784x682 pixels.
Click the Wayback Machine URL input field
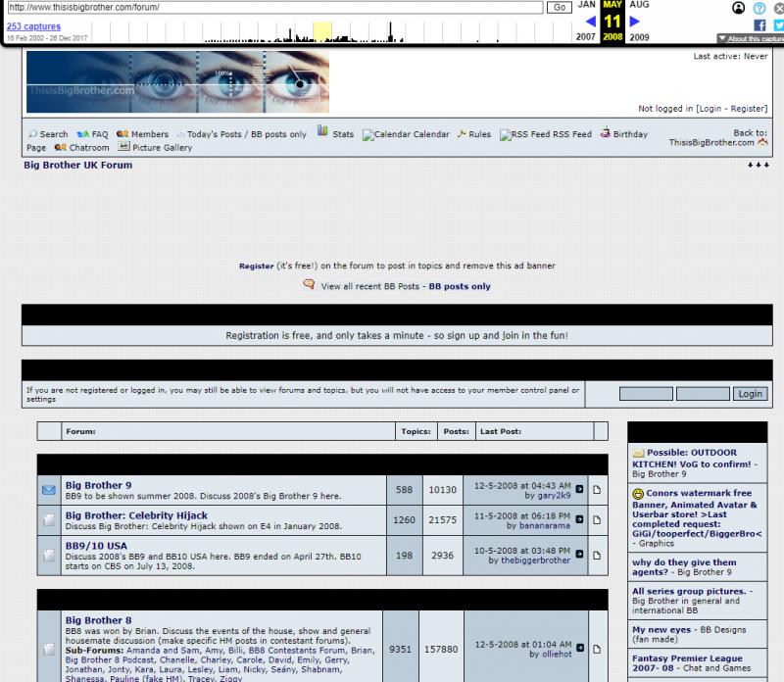click(274, 8)
